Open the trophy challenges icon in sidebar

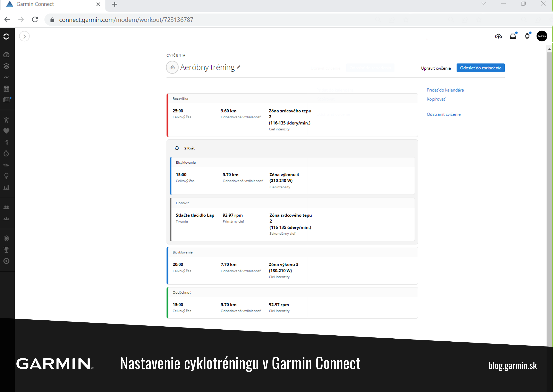point(6,250)
